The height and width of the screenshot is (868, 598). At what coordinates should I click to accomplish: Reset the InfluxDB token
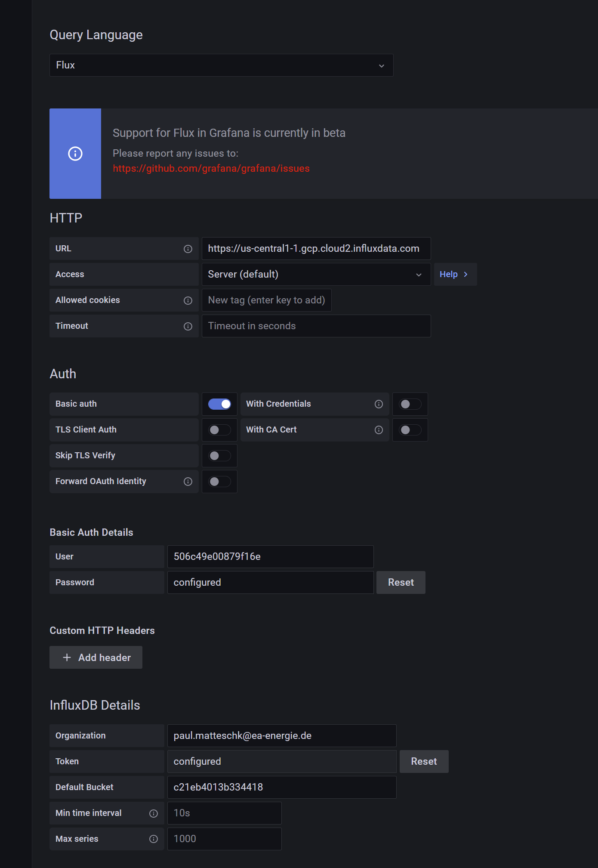(x=424, y=762)
